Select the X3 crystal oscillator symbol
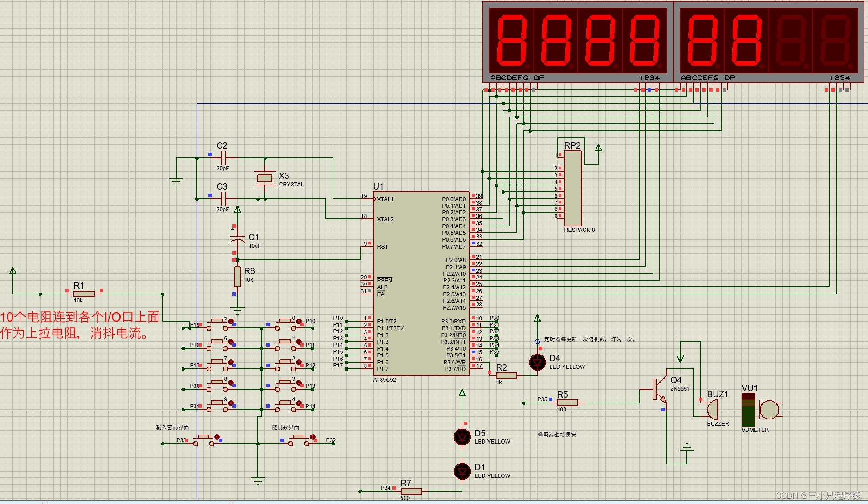Screen dimensions: 868x504 click(x=264, y=178)
